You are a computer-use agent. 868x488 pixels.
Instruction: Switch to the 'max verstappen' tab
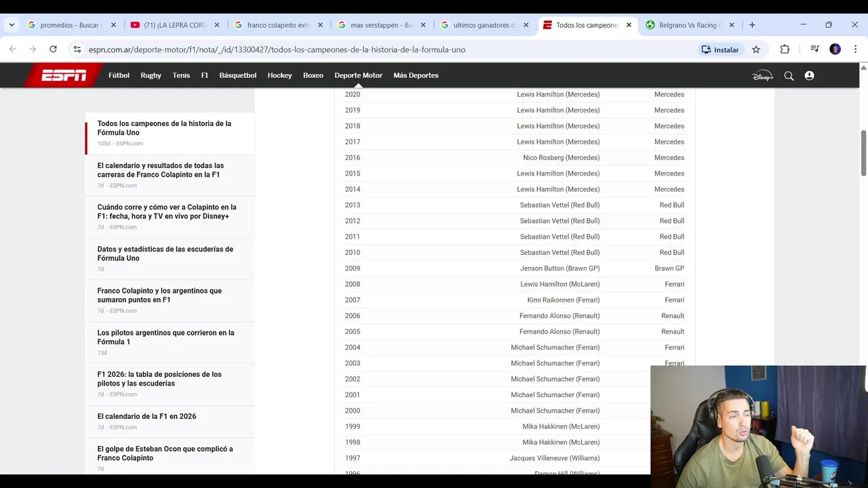coord(381,25)
